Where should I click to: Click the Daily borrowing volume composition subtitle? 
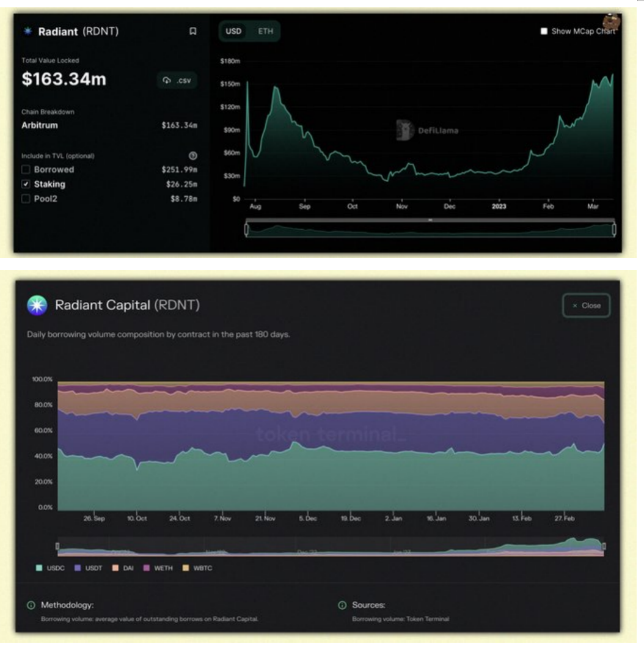click(x=158, y=334)
